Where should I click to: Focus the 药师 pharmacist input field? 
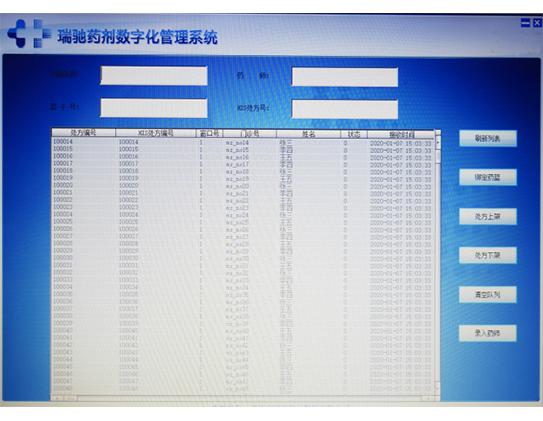(345, 77)
